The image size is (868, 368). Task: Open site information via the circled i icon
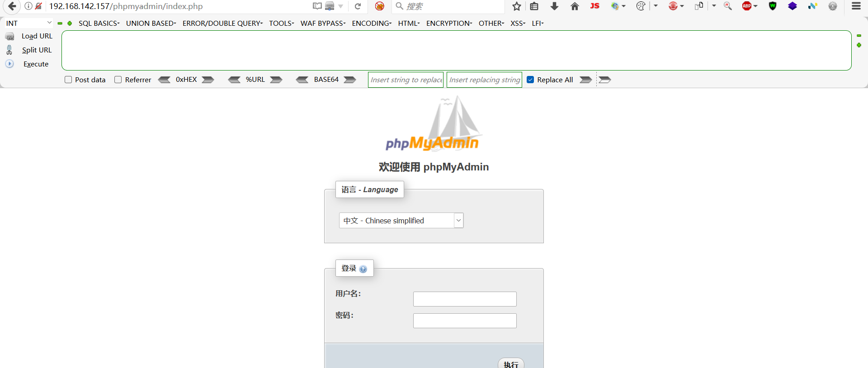pos(28,6)
